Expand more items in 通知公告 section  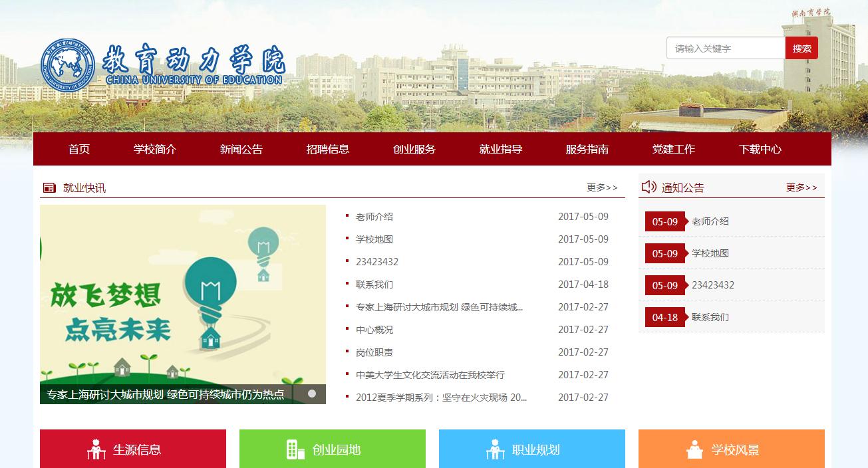tap(801, 188)
